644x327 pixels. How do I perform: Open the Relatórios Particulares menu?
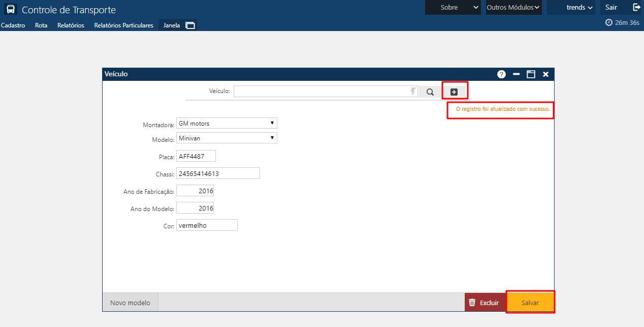point(123,25)
